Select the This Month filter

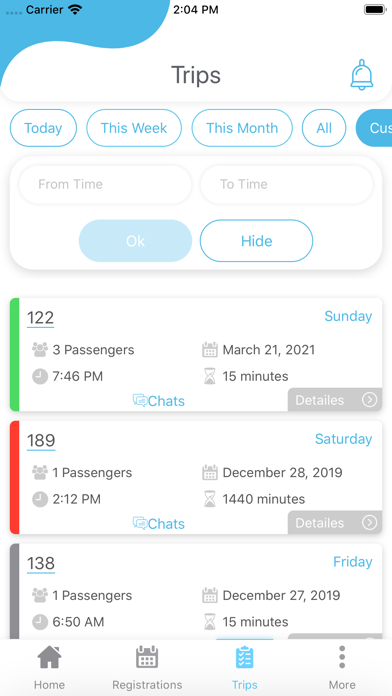pos(242,128)
